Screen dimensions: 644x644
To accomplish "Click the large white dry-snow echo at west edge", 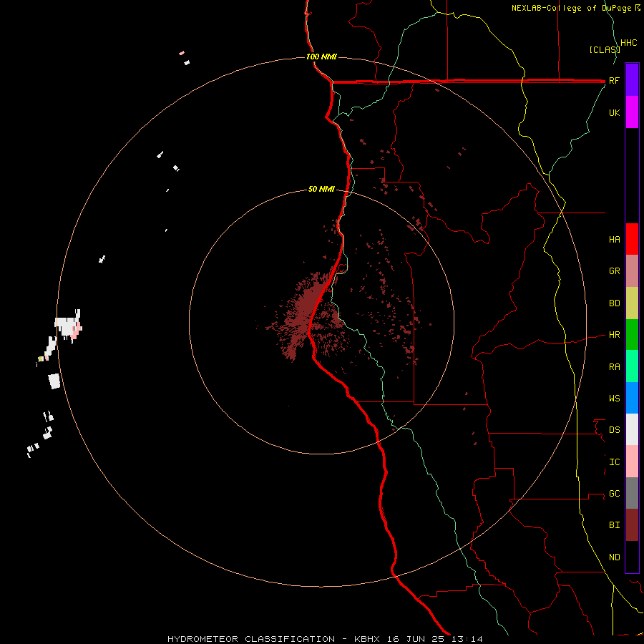I will (67, 326).
